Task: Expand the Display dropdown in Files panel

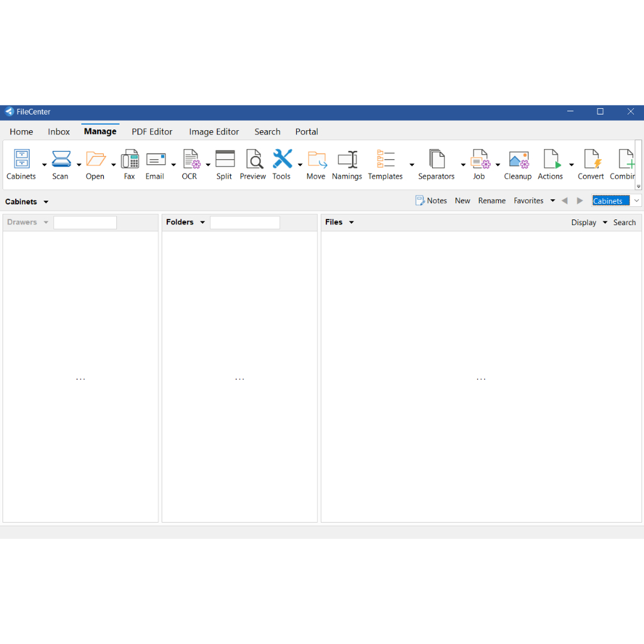Action: pyautogui.click(x=605, y=223)
